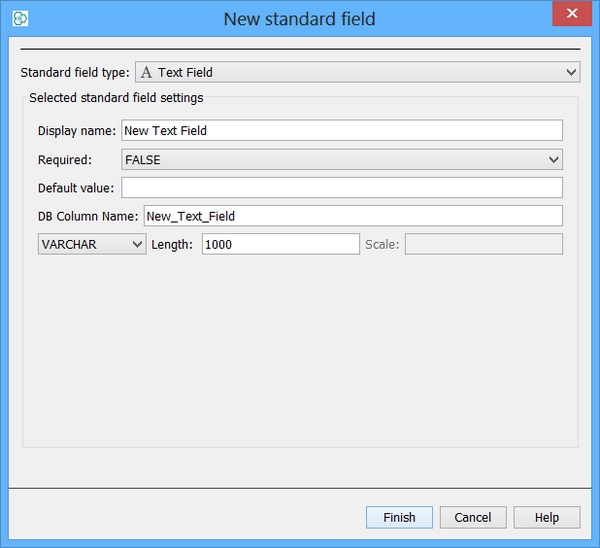The image size is (600, 548).
Task: Select the Length field containing 1000
Action: [x=280, y=244]
